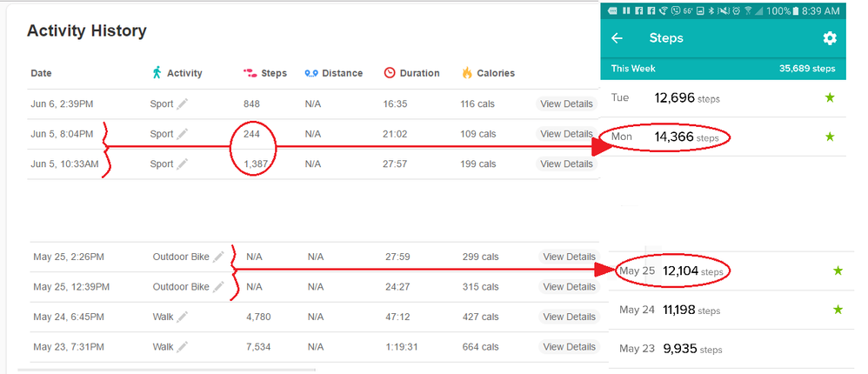Click the back arrow in Steps header
Viewport: 868px width, 374px height.
(x=618, y=38)
